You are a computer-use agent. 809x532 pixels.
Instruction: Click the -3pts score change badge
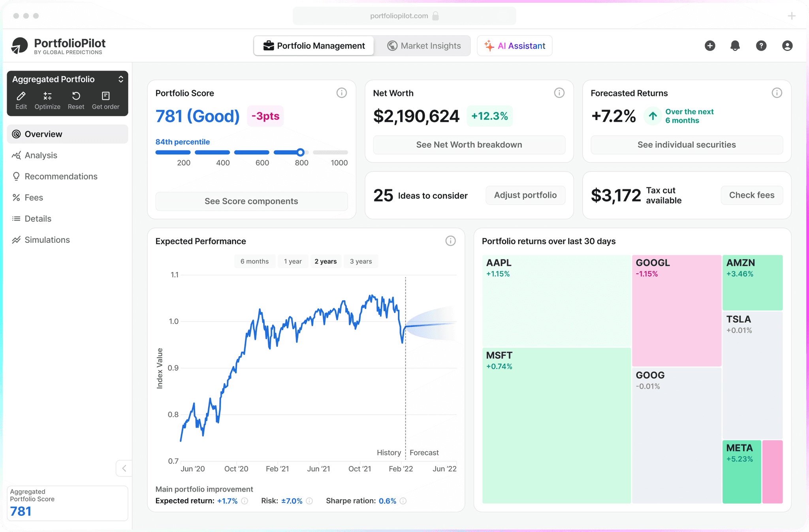265,116
